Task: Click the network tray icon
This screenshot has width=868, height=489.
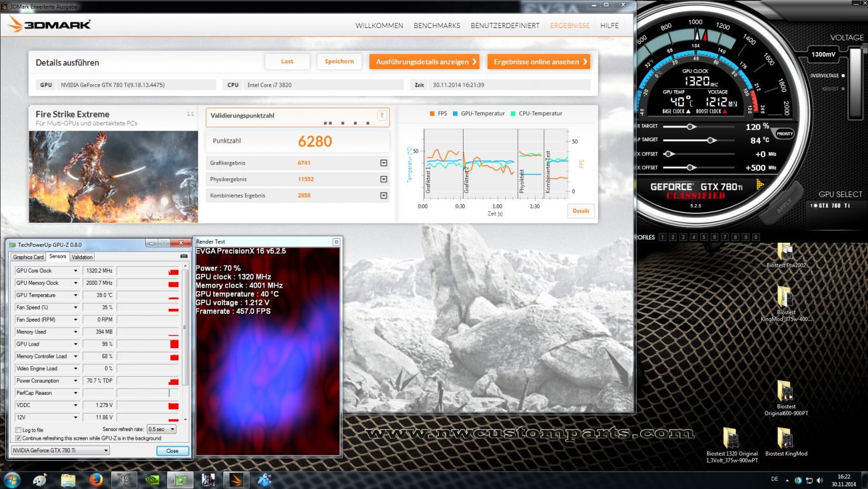Action: click(808, 480)
